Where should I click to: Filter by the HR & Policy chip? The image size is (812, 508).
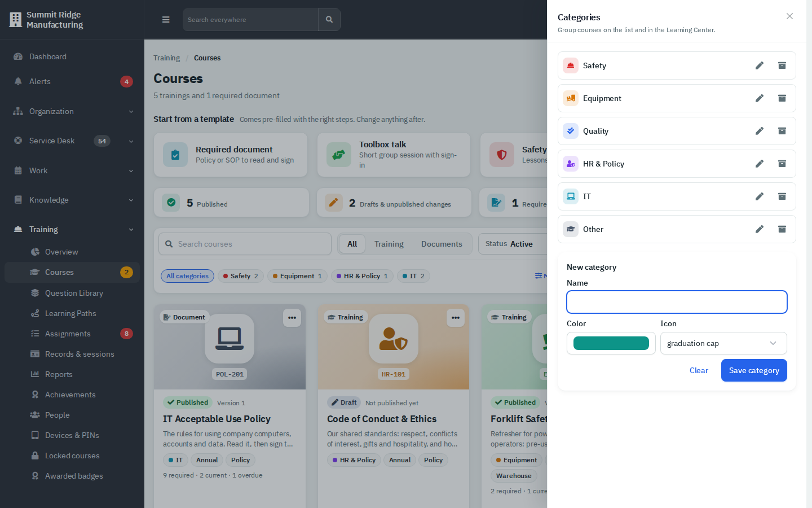(362, 276)
